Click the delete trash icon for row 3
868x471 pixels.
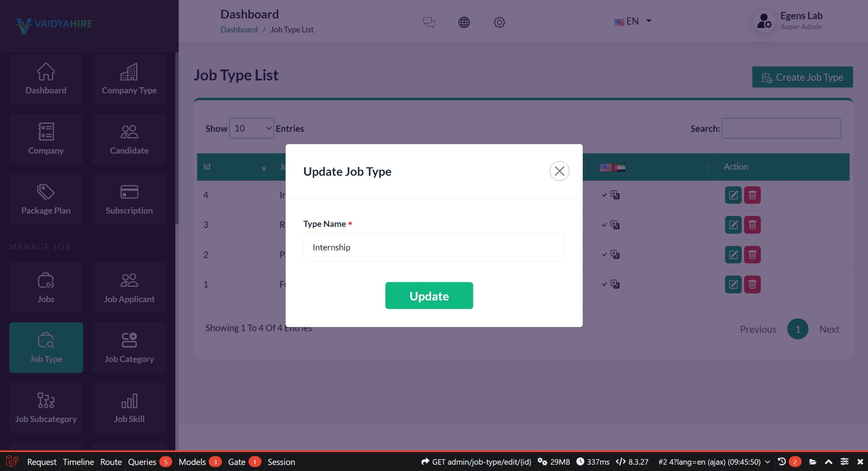pyautogui.click(x=752, y=225)
